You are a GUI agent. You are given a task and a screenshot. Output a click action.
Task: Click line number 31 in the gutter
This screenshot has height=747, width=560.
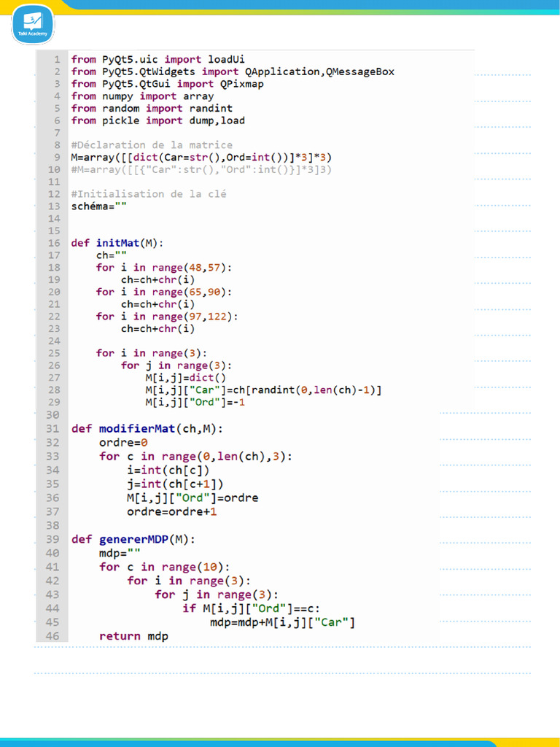click(52, 429)
